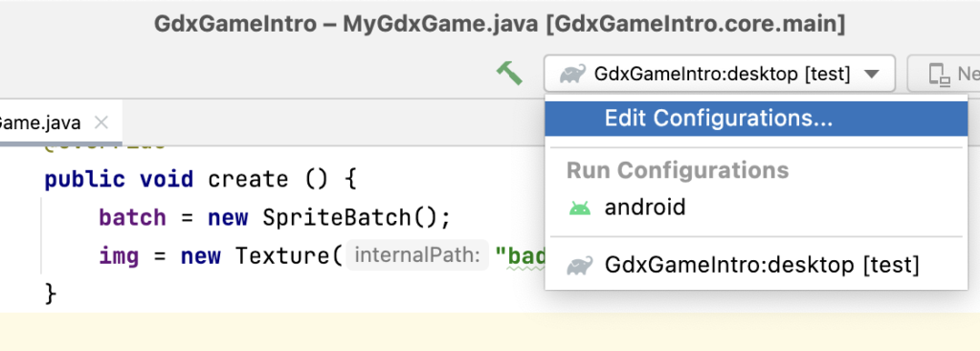Click the green hammer Build Project icon
980x351 pixels.
509,73
